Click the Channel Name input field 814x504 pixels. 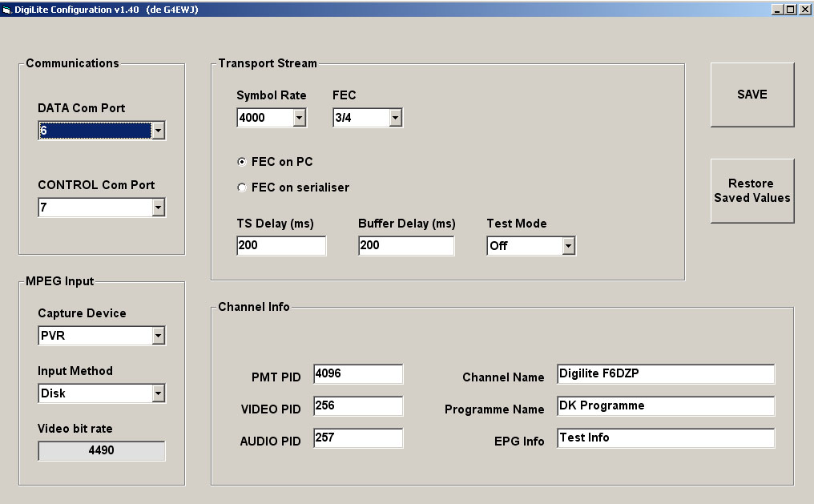pos(666,373)
